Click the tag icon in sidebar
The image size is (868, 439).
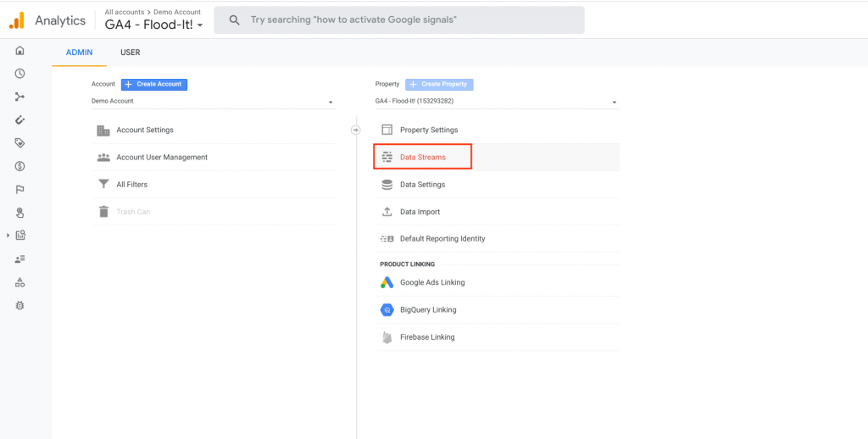[20, 143]
